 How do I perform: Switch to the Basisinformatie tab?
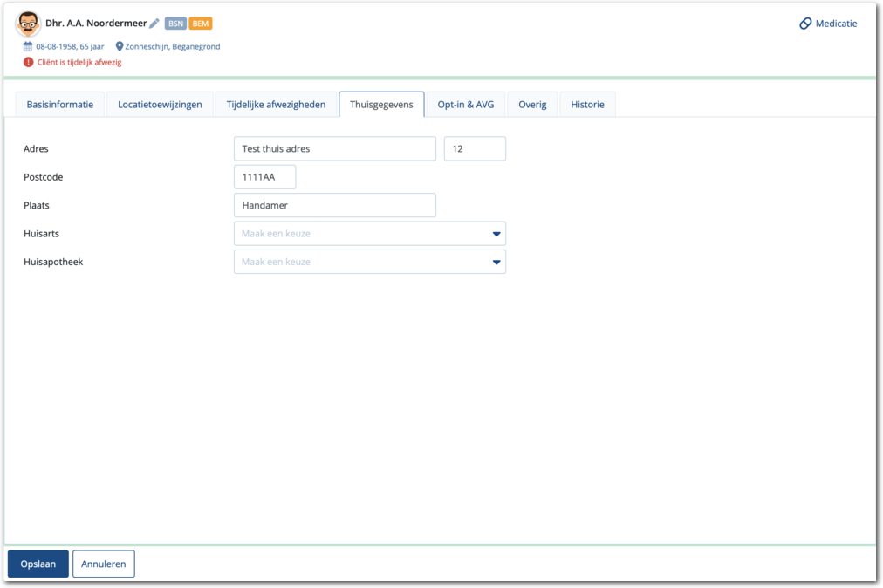click(x=60, y=105)
